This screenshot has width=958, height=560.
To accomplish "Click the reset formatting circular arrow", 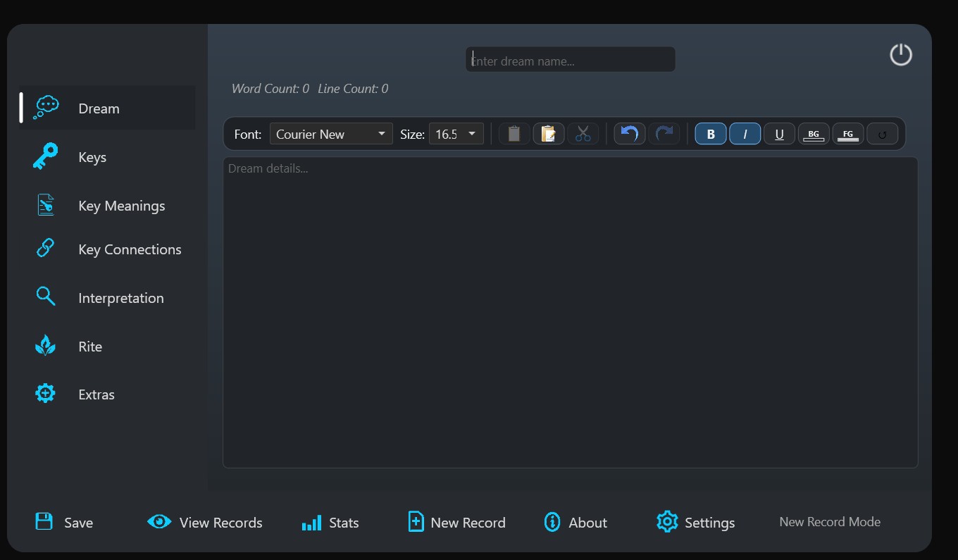I will [x=882, y=134].
